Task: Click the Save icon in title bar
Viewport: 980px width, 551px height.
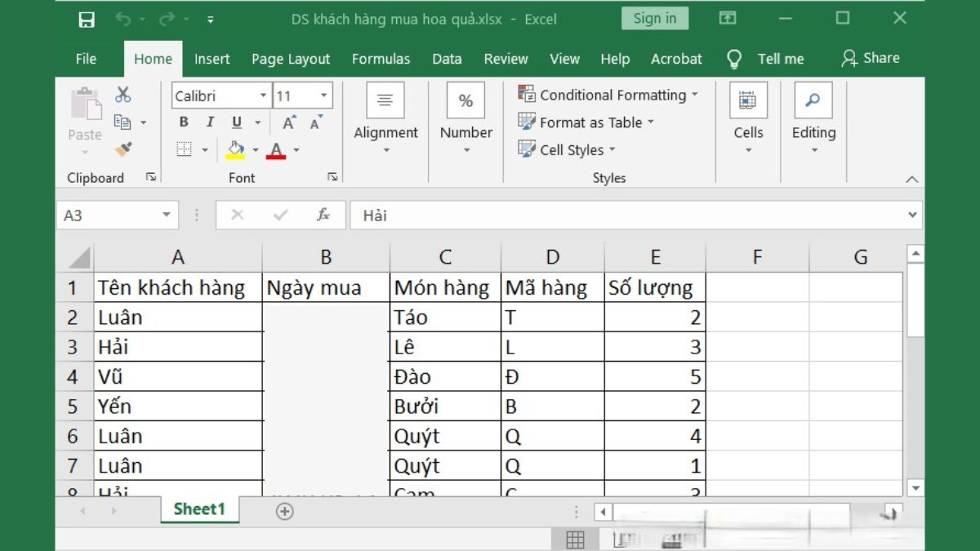Action: [x=87, y=20]
